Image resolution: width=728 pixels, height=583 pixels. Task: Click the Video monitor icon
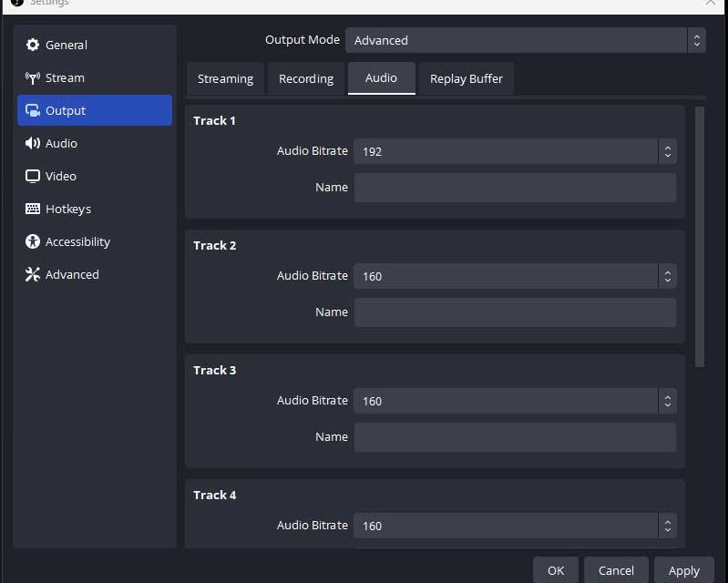point(33,176)
